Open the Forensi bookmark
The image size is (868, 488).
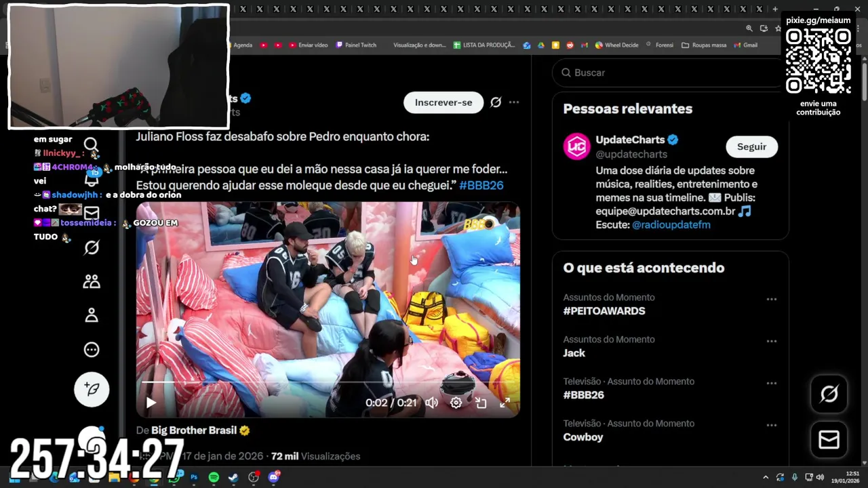pos(660,45)
